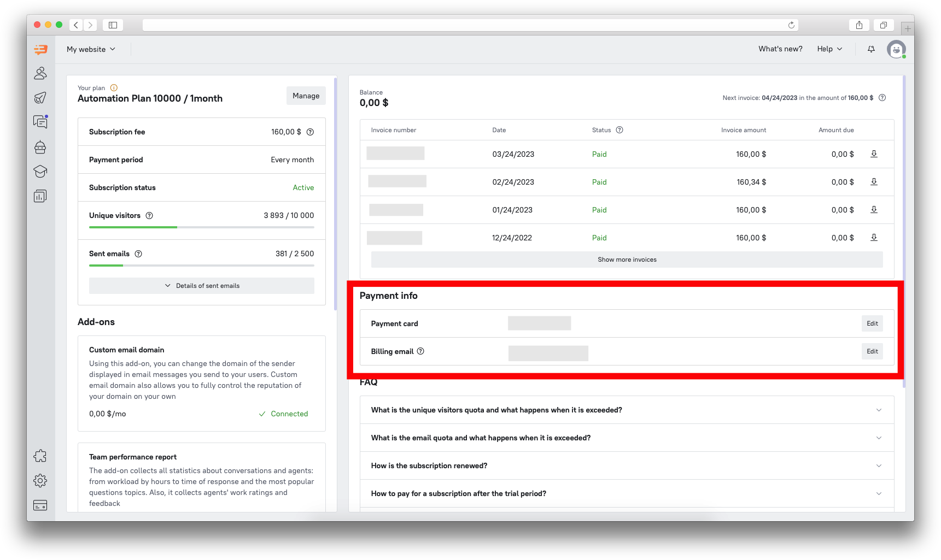The image size is (941, 560).
Task: Open the notifications bell
Action: 871,49
